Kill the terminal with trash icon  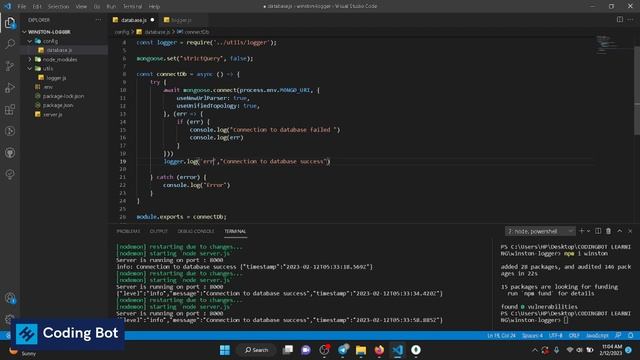tap(609, 231)
